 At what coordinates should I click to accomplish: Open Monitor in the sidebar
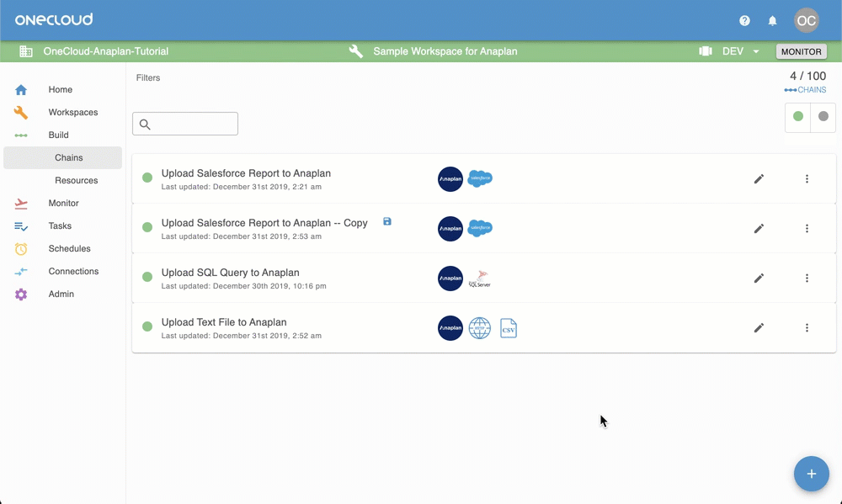[63, 203]
